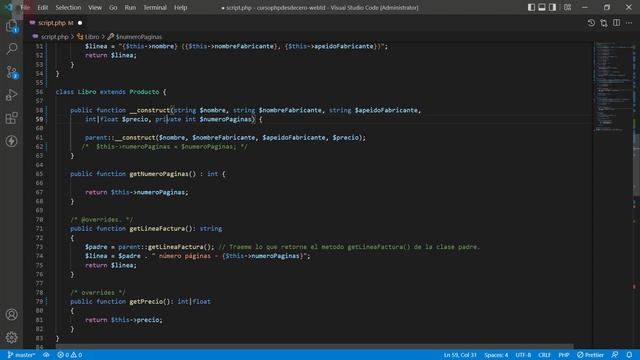This screenshot has width=640, height=360.
Task: Open the Run menu
Action: click(x=130, y=7)
